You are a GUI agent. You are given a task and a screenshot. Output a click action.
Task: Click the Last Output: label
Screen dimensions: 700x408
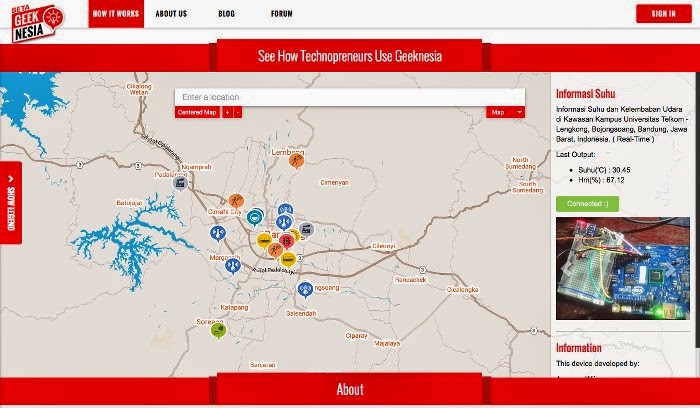point(575,154)
